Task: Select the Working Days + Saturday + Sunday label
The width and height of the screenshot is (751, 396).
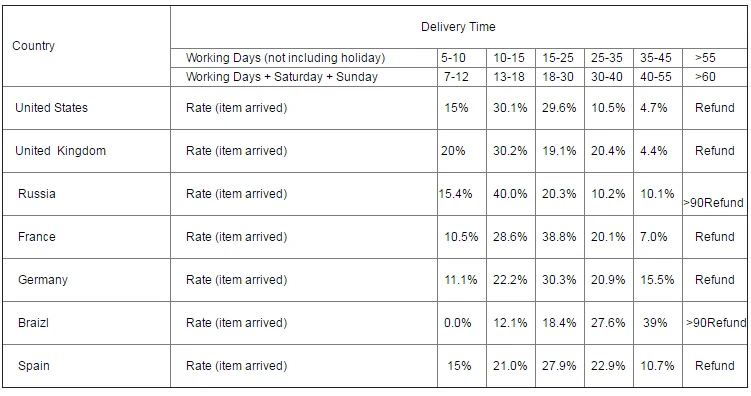Action: click(x=282, y=77)
